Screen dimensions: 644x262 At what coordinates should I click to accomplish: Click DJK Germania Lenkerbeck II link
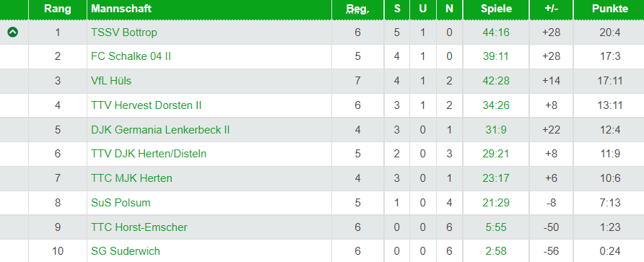tap(160, 130)
